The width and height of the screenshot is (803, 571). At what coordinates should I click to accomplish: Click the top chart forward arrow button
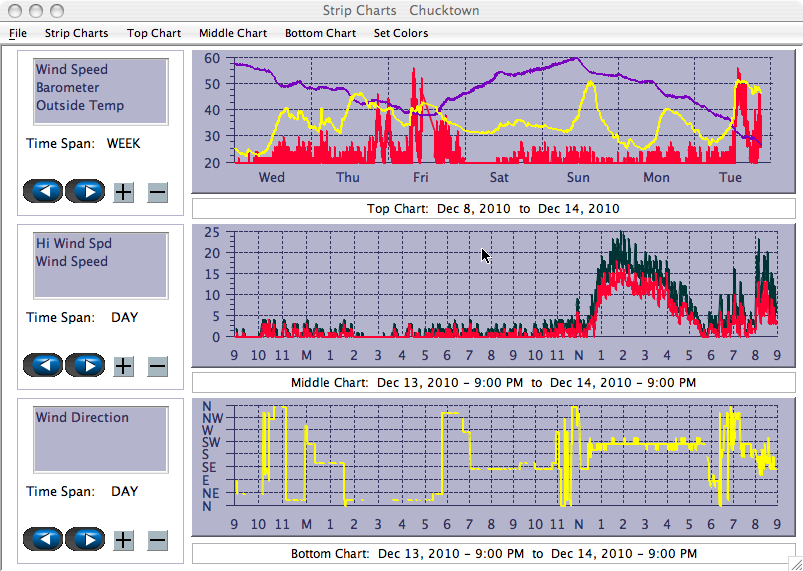(x=85, y=192)
